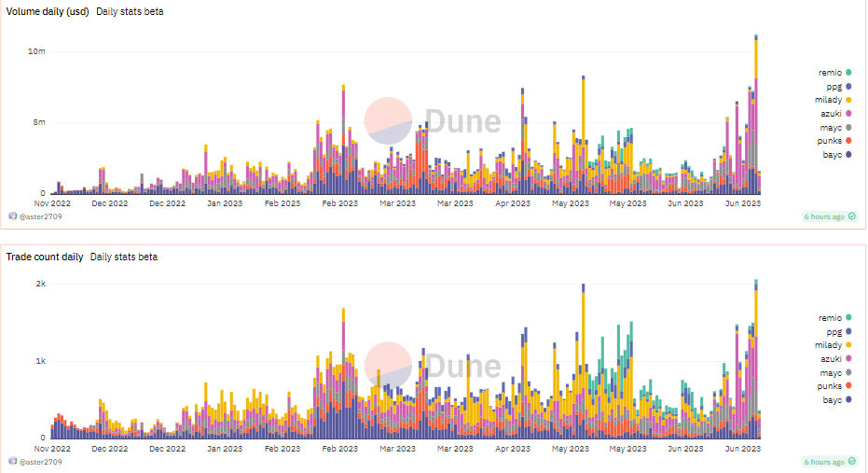Click the 2k axis label on Trade count chart

pos(40,284)
